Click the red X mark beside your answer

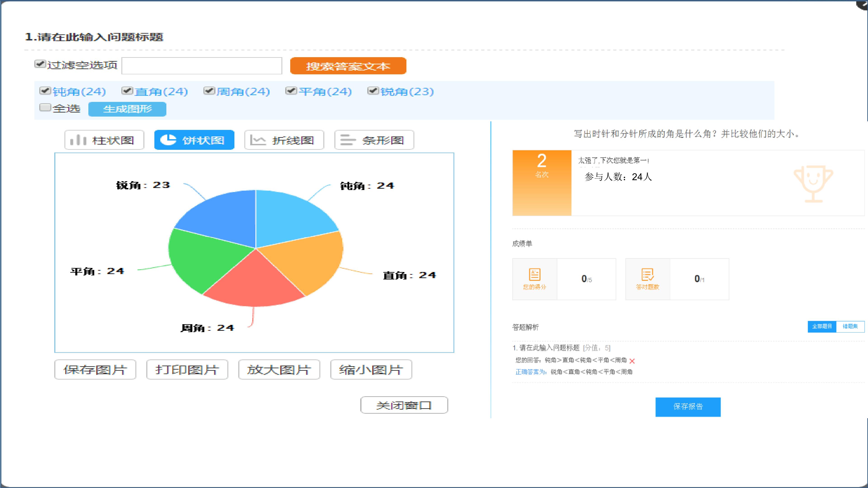(632, 361)
